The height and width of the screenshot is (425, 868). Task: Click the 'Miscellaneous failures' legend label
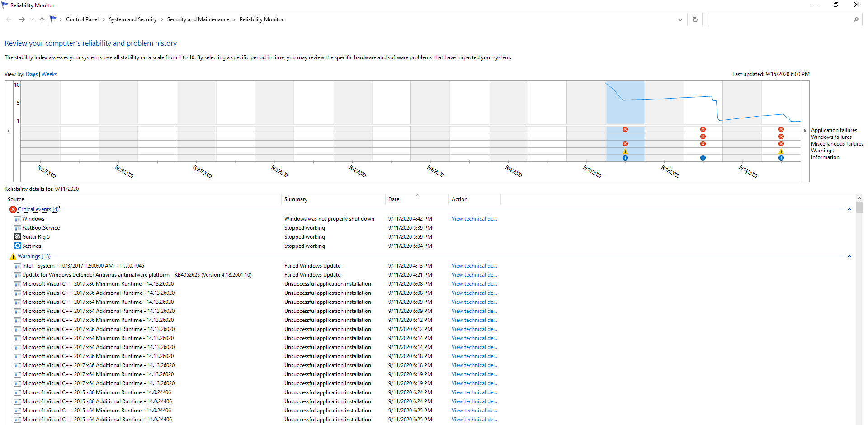[837, 144]
